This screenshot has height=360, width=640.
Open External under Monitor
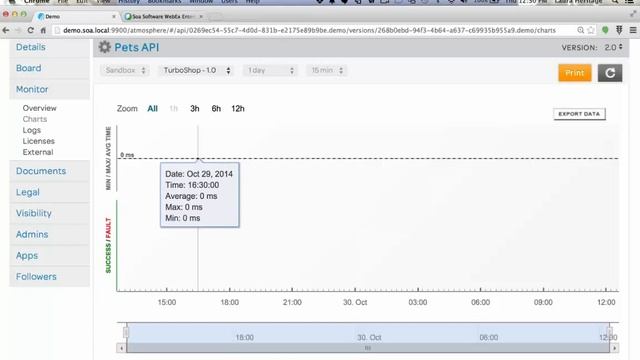38,152
